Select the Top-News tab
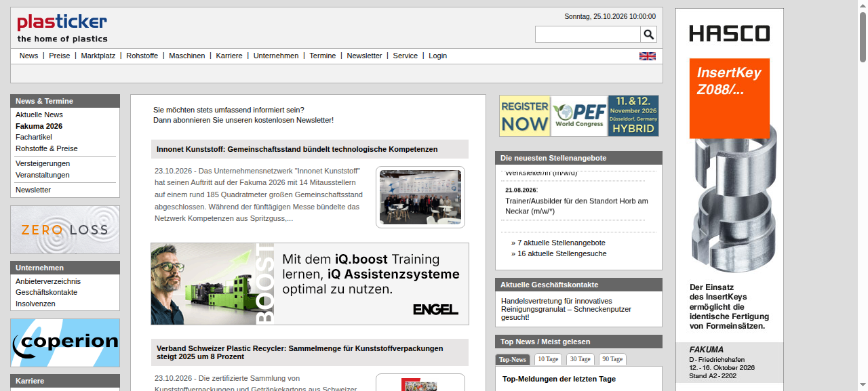868x391 pixels. [513, 359]
